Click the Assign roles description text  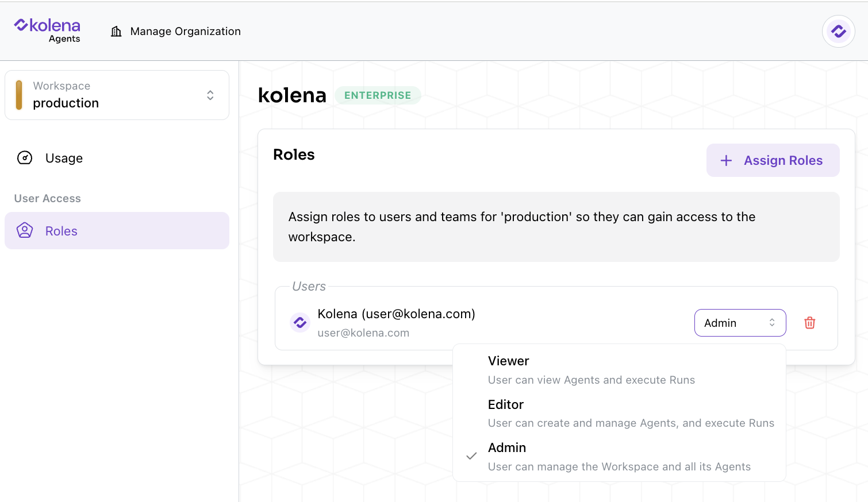[521, 227]
